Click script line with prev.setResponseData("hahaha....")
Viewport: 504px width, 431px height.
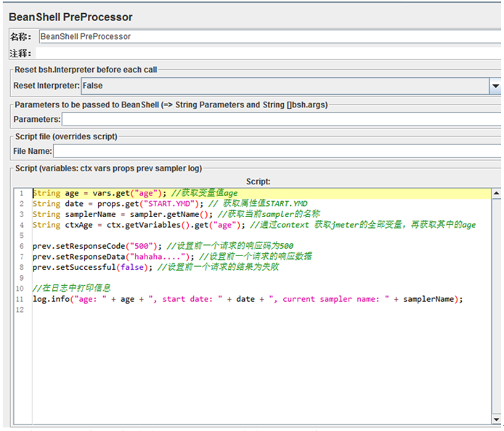click(x=172, y=257)
